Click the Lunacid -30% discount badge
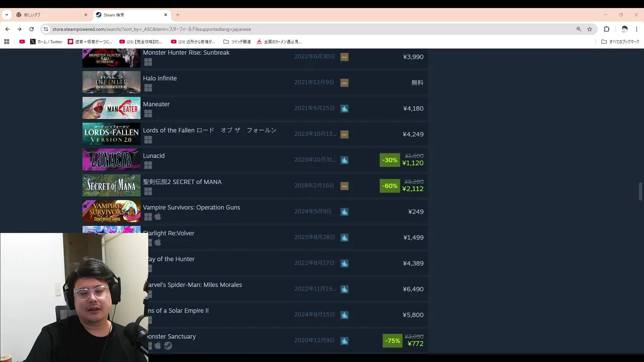Image resolution: width=644 pixels, height=362 pixels. pos(390,160)
